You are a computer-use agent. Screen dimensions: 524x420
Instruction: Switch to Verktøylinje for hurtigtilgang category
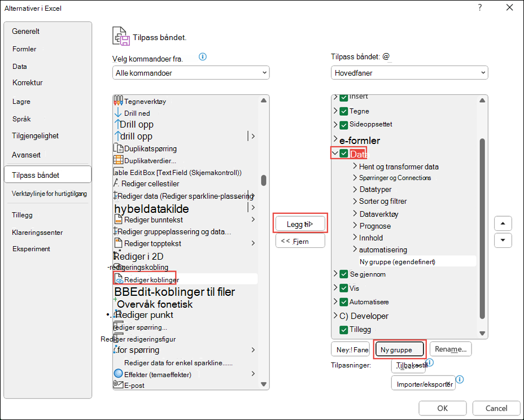50,194
